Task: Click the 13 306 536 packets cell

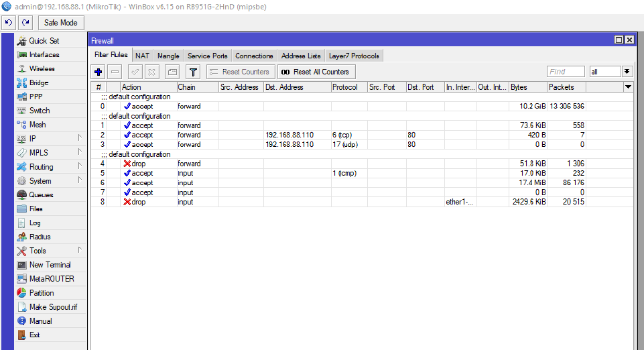Action: click(566, 106)
